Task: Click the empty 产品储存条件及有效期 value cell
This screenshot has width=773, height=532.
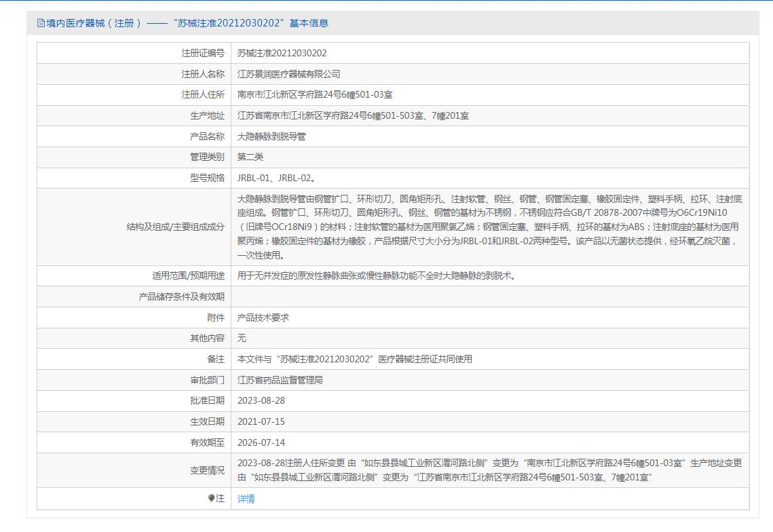Action: tap(489, 297)
